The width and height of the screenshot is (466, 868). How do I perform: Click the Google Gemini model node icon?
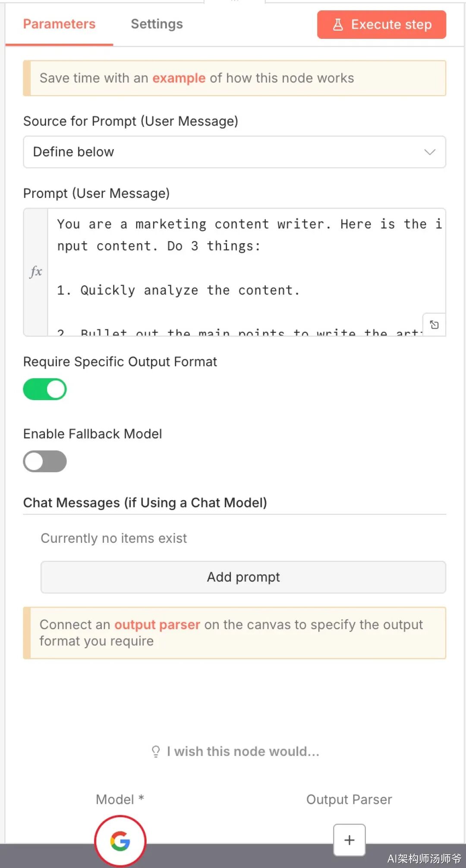tap(120, 840)
